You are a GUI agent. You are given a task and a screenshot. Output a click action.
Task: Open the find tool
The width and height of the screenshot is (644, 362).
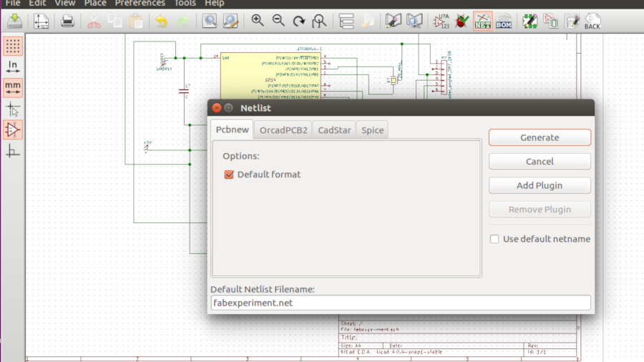(x=210, y=21)
